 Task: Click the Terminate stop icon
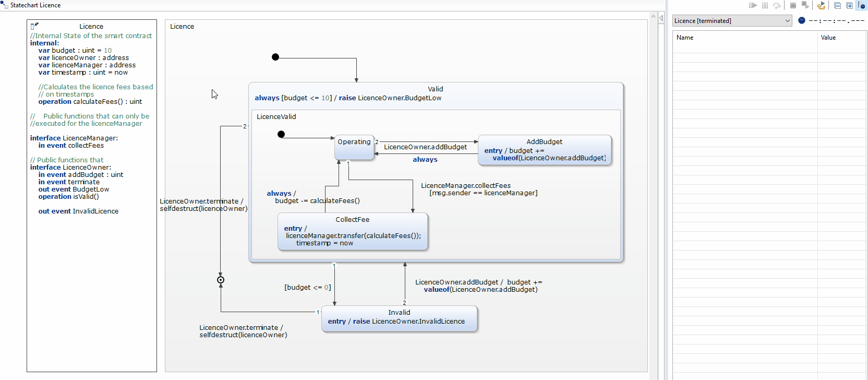pyautogui.click(x=793, y=6)
